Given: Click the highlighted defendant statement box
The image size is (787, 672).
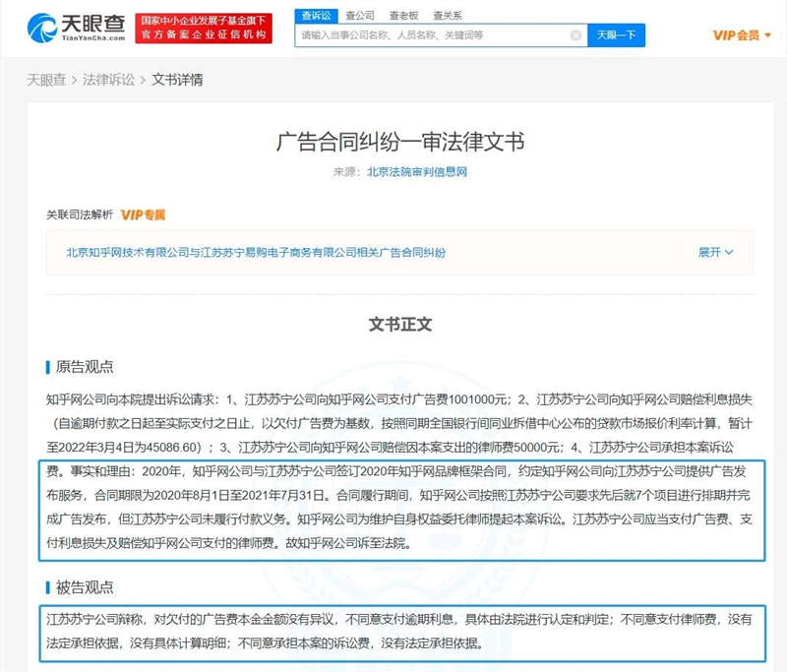Looking at the screenshot, I should (401, 633).
